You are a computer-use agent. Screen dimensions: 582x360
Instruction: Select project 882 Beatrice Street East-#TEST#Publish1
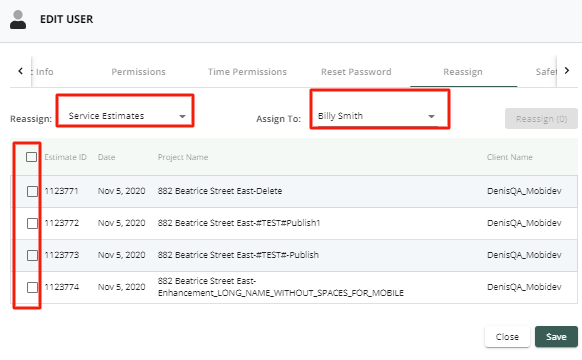point(239,223)
